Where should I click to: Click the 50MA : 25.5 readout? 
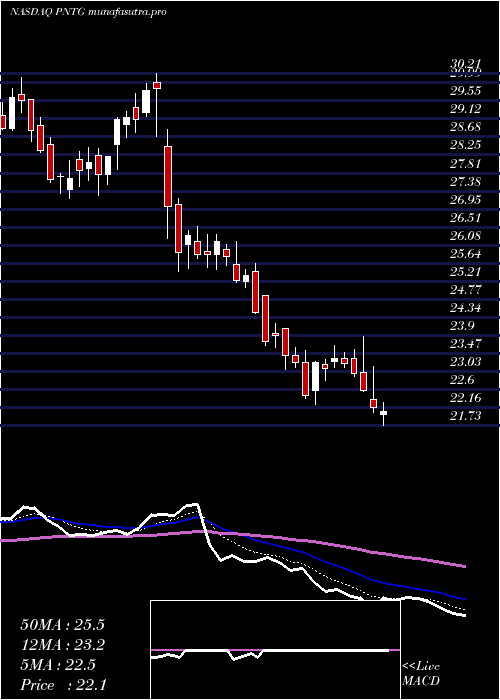[x=63, y=625]
